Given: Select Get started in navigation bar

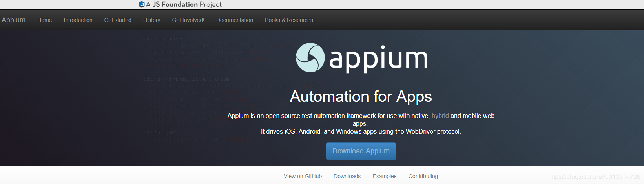Looking at the screenshot, I should click(118, 20).
